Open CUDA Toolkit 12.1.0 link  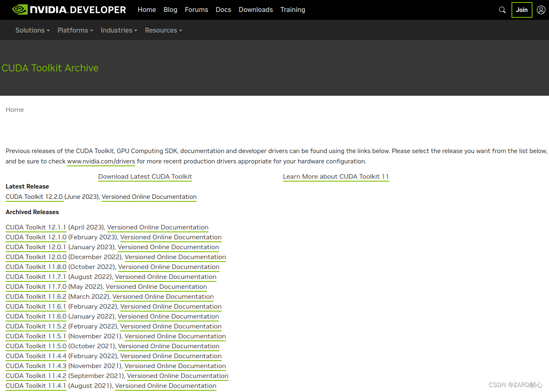pyautogui.click(x=36, y=237)
